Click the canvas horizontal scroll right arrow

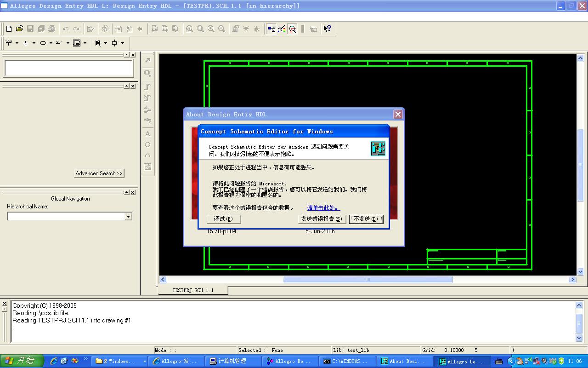[x=572, y=279]
